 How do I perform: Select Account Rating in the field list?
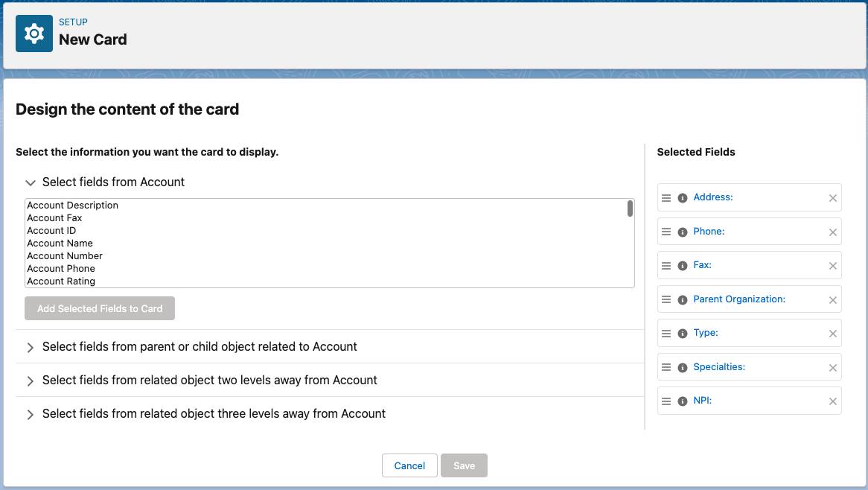click(x=61, y=281)
